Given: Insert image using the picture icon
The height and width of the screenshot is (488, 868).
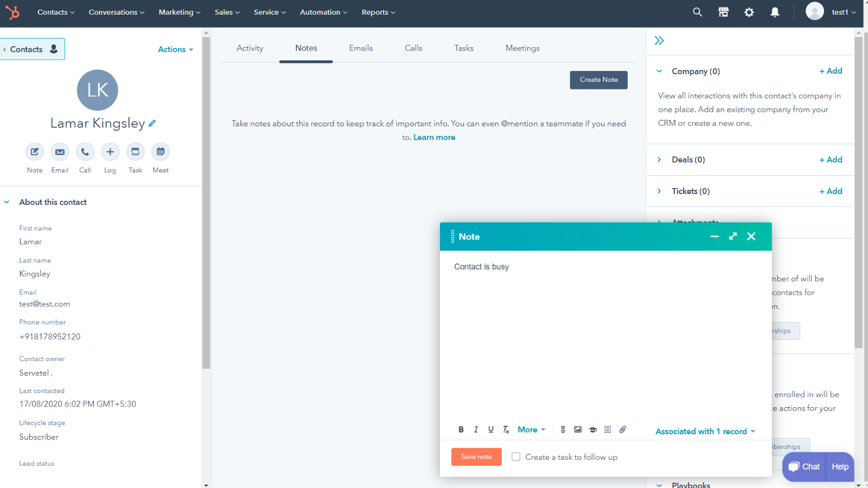Looking at the screenshot, I should (578, 429).
